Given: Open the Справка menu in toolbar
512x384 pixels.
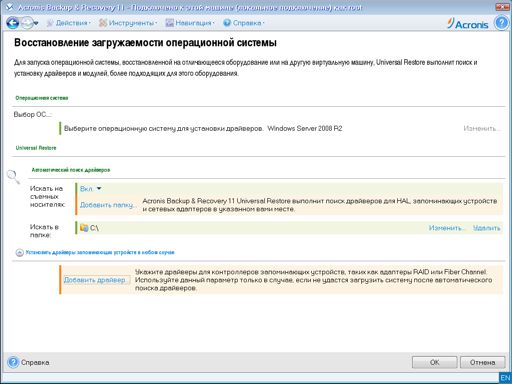Looking at the screenshot, I should [x=244, y=23].
